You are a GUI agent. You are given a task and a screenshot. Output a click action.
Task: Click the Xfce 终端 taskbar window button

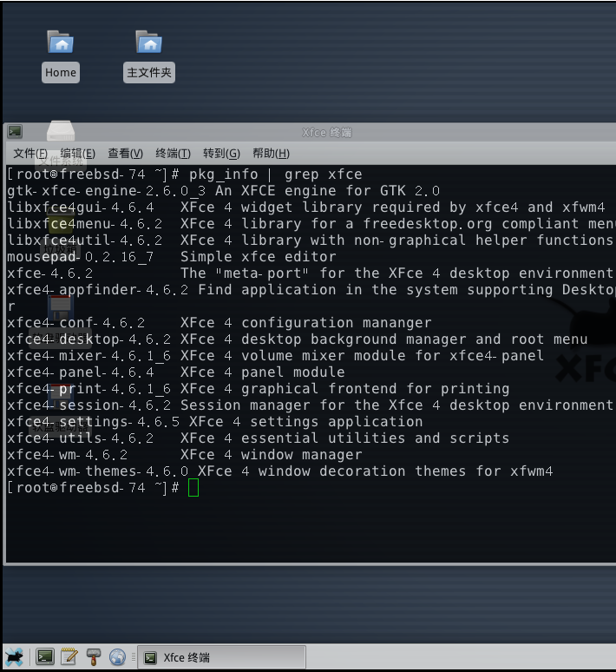tap(222, 657)
